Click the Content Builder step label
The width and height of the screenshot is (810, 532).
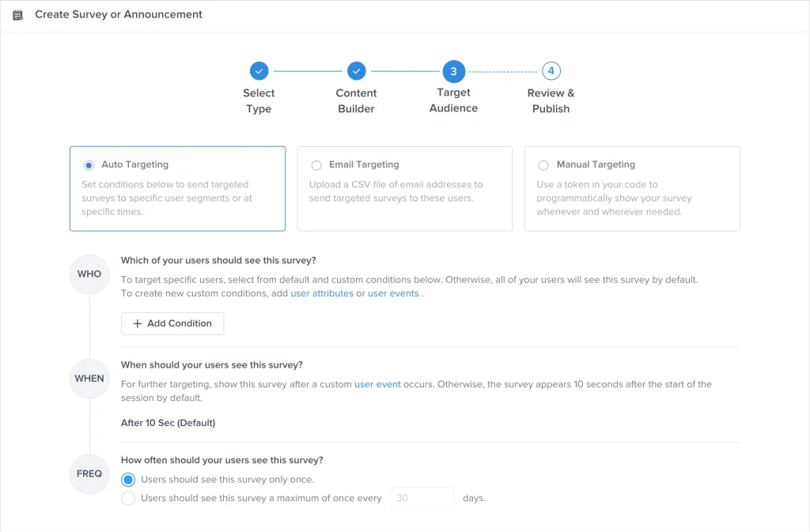(x=357, y=100)
